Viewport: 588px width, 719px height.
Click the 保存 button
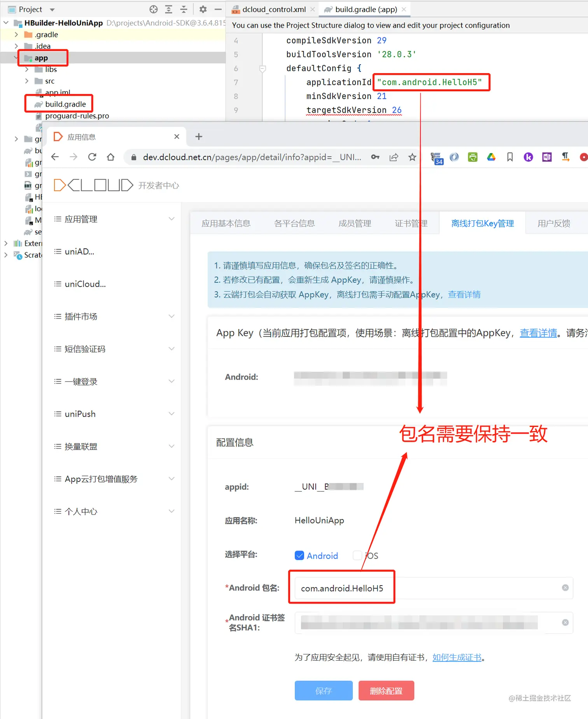pyautogui.click(x=324, y=690)
